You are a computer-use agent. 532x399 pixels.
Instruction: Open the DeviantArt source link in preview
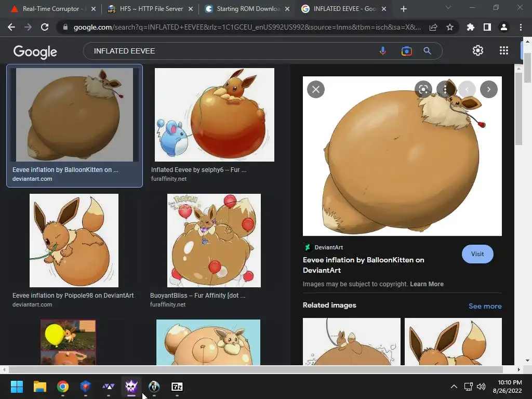tap(323, 247)
